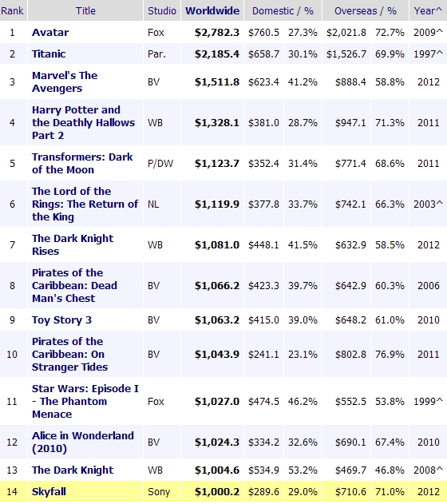Open the highlighted Skyfall link
447x504 pixels.
tap(49, 491)
